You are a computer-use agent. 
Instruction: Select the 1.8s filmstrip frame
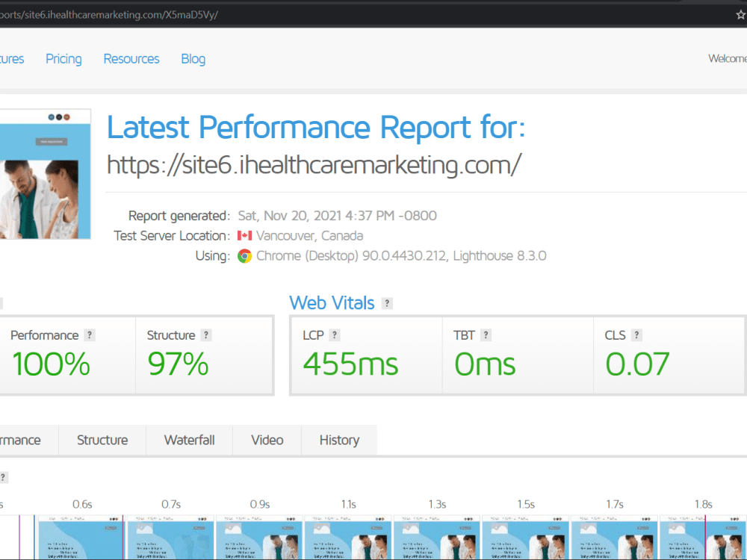point(703,537)
